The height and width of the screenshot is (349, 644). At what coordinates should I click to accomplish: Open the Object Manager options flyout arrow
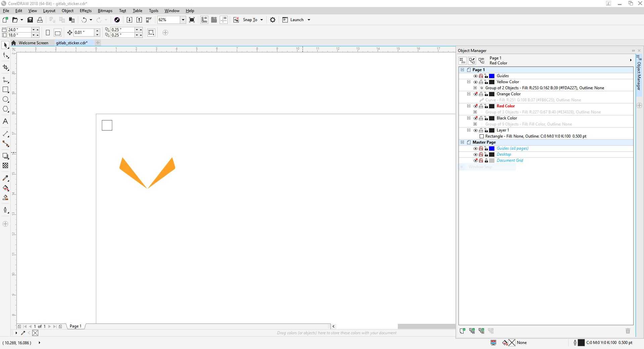click(631, 60)
